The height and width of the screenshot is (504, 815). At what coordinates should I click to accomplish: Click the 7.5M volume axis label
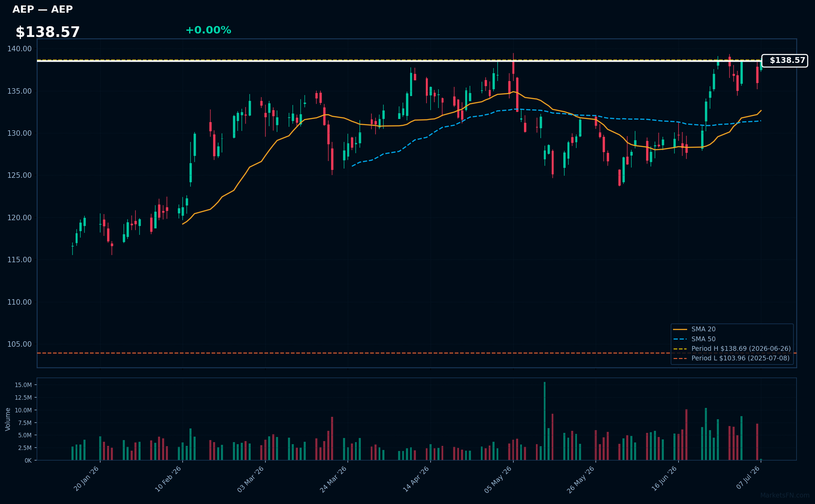25,423
